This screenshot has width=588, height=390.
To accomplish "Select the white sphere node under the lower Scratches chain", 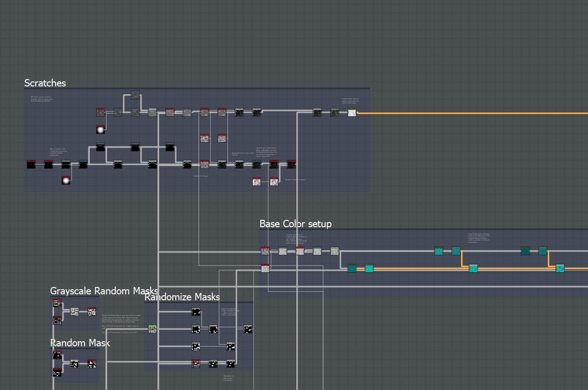I will click(66, 180).
